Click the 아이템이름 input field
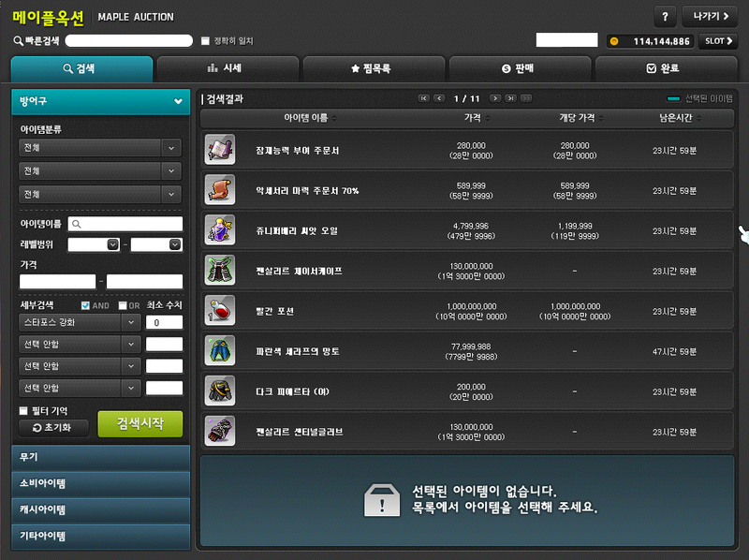This screenshot has height=560, width=749. 125,224
